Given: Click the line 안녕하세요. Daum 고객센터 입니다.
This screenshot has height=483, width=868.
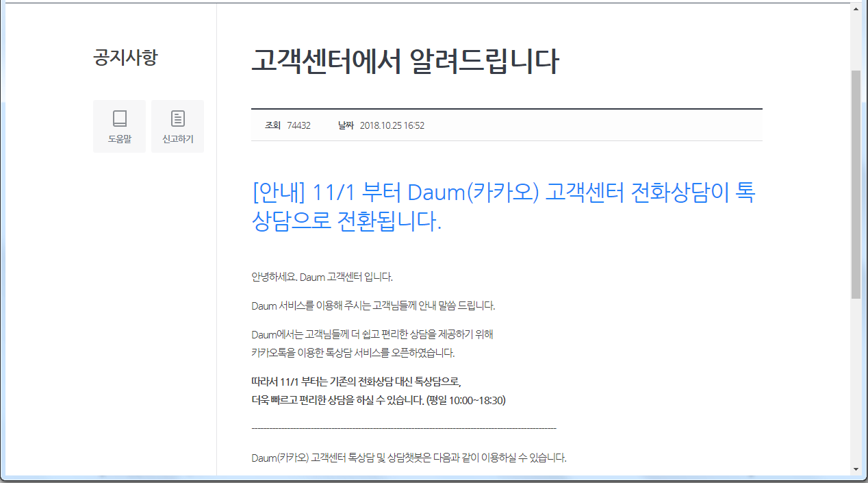Looking at the screenshot, I should [322, 277].
